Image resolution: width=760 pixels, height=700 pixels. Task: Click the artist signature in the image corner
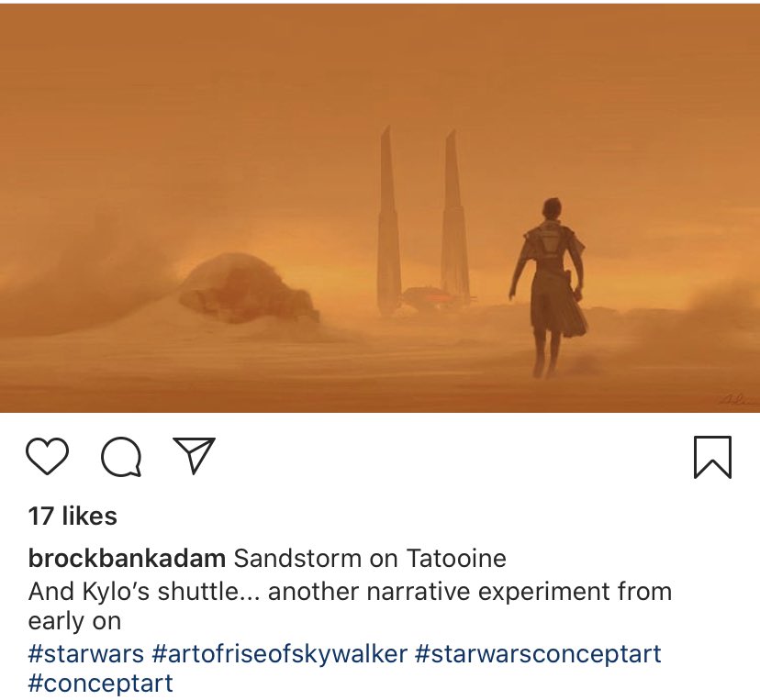(738, 400)
